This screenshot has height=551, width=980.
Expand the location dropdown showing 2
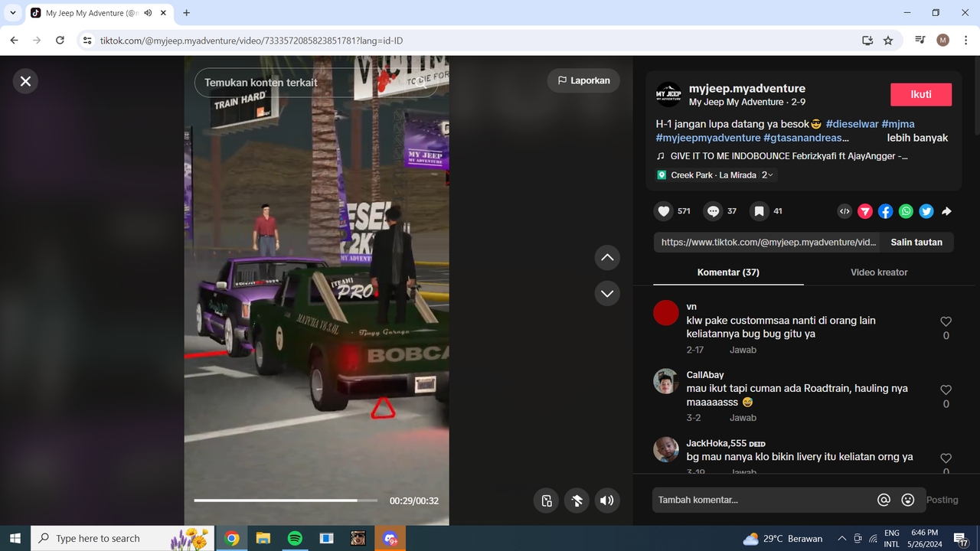coord(768,175)
